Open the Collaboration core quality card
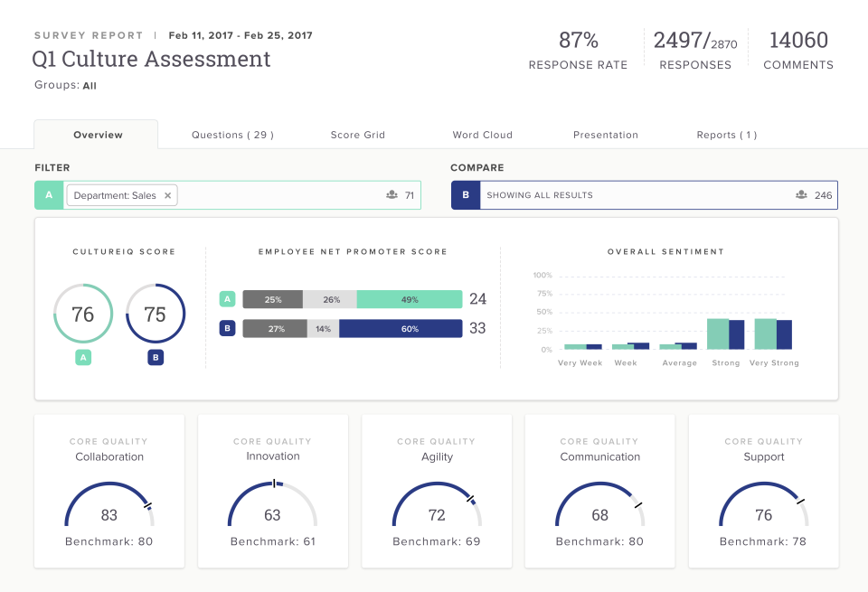868x592 pixels. pos(109,491)
